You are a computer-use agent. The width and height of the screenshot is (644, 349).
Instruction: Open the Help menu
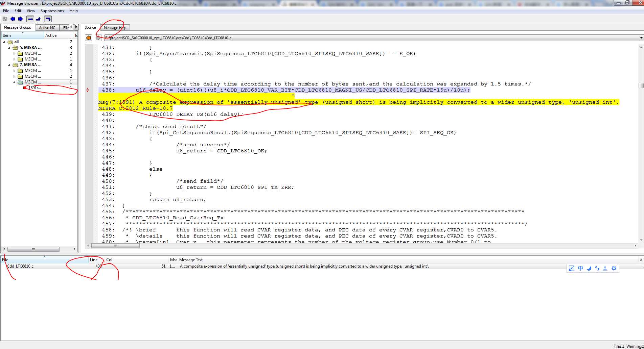73,11
